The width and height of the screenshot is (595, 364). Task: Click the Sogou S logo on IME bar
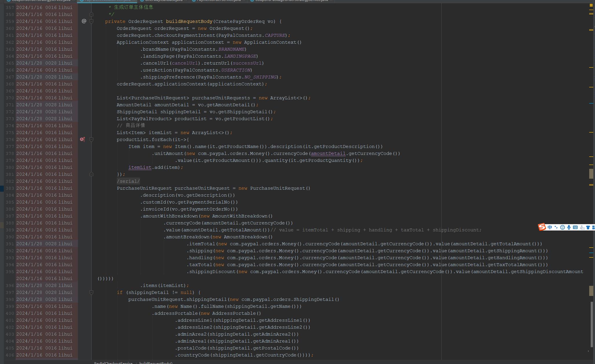click(542, 227)
